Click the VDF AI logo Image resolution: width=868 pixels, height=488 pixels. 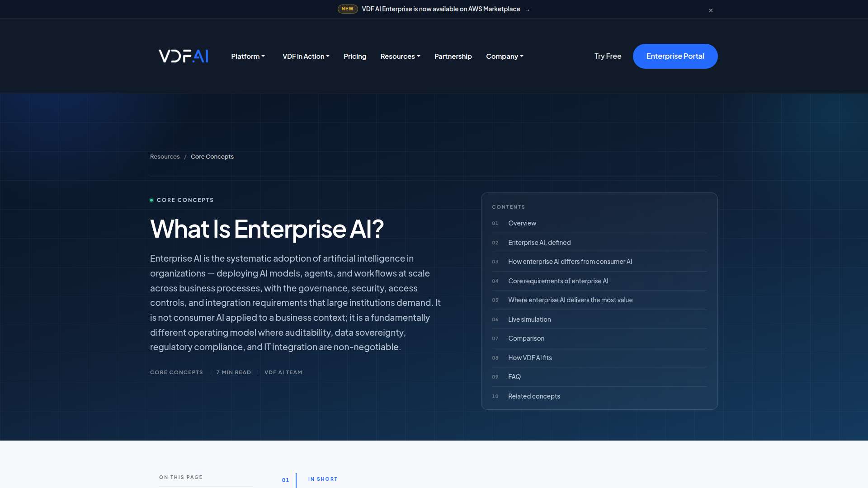coord(184,56)
